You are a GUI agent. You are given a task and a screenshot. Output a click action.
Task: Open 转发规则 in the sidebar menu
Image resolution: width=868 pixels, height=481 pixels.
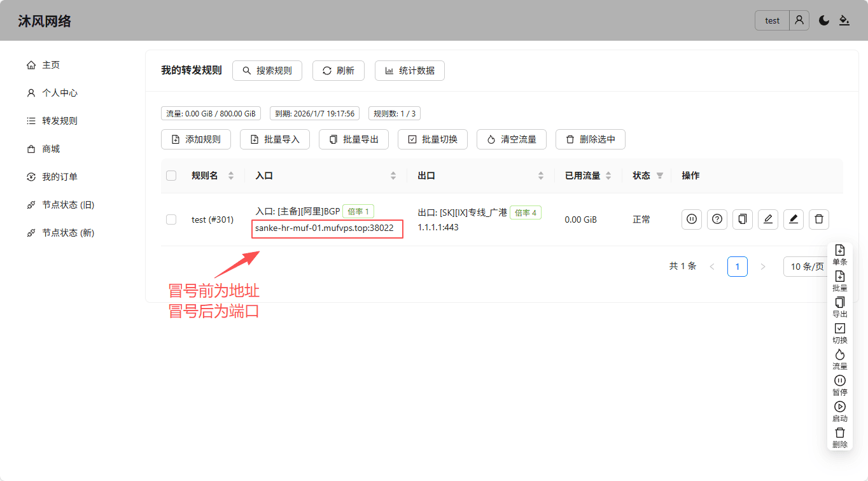click(x=60, y=121)
